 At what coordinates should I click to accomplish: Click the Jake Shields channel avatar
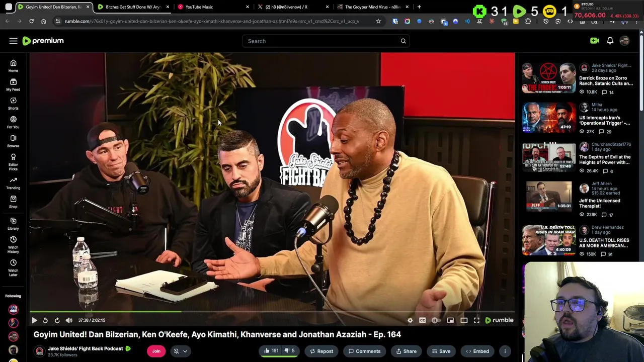(39, 351)
